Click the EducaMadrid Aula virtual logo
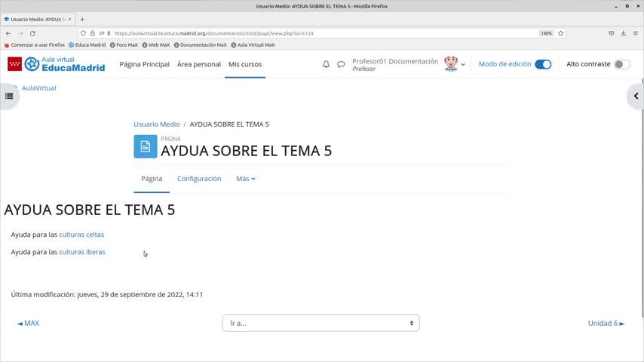Image resolution: width=644 pixels, height=362 pixels. (65, 64)
